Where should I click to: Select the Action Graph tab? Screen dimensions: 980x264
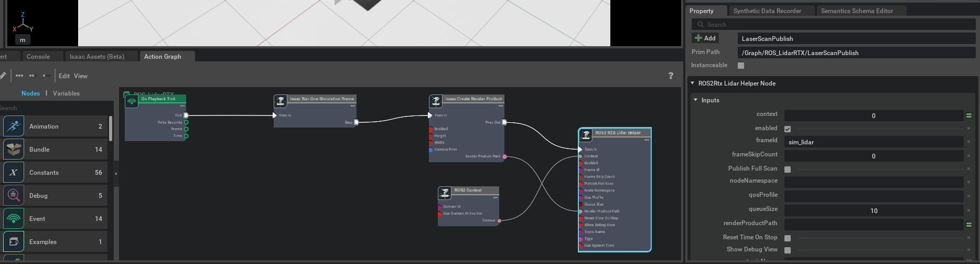click(163, 57)
